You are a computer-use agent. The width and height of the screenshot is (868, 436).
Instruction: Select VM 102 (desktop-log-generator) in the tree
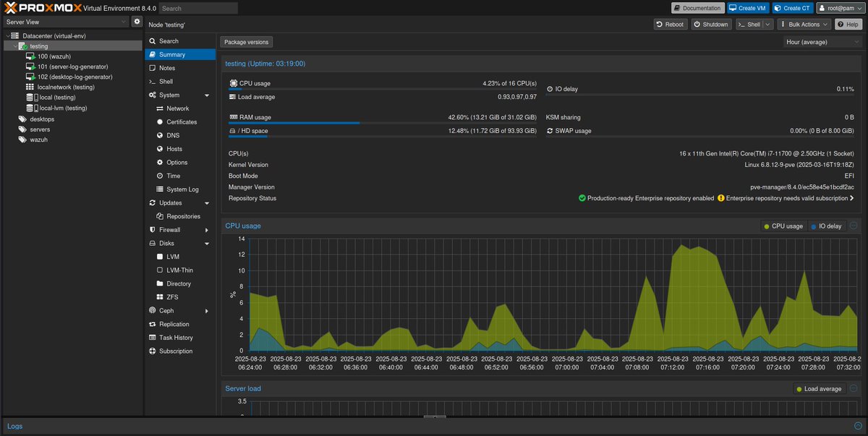pos(72,77)
